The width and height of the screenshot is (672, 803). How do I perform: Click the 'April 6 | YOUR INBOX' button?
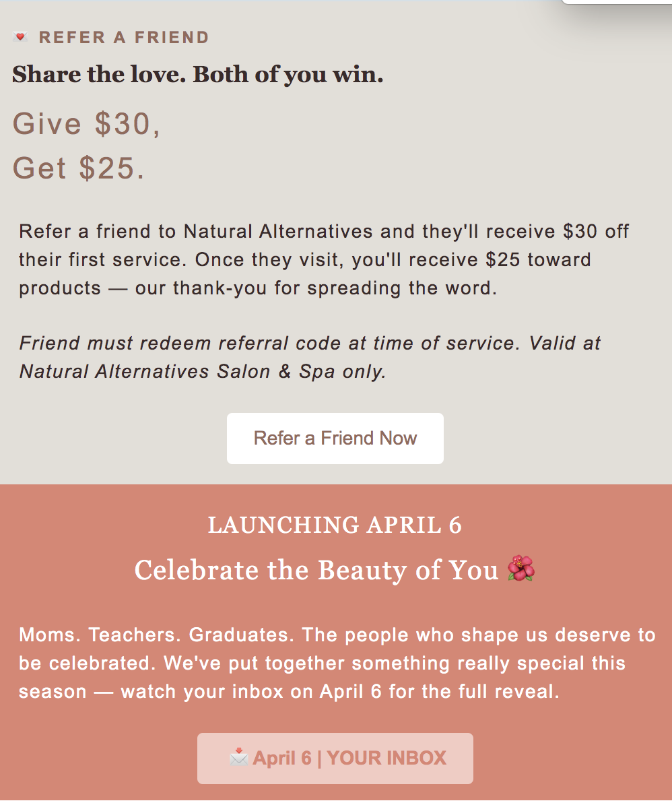pos(335,757)
